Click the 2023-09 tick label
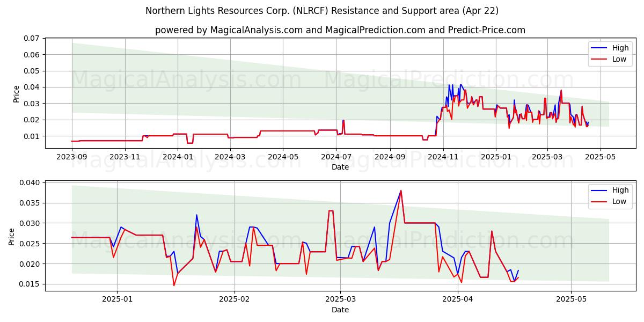 [72, 156]
